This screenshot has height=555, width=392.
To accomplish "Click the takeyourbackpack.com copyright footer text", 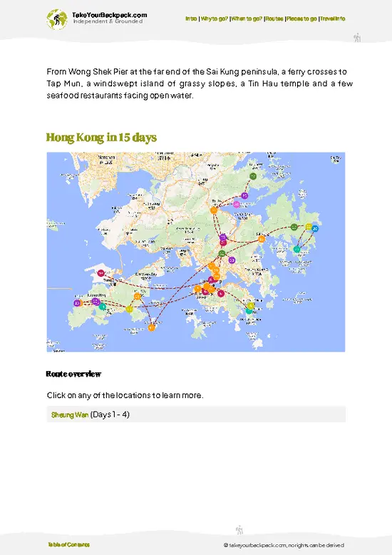I will 284,545.
